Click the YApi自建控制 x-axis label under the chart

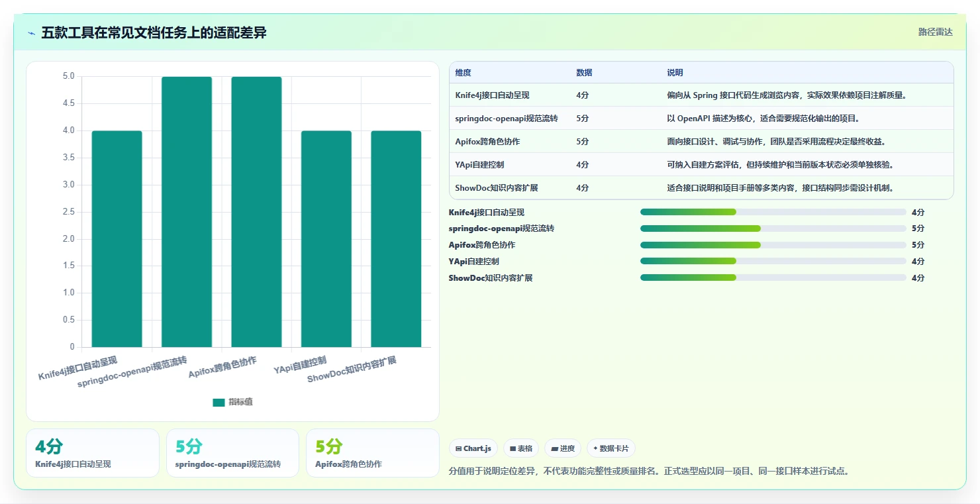point(300,365)
